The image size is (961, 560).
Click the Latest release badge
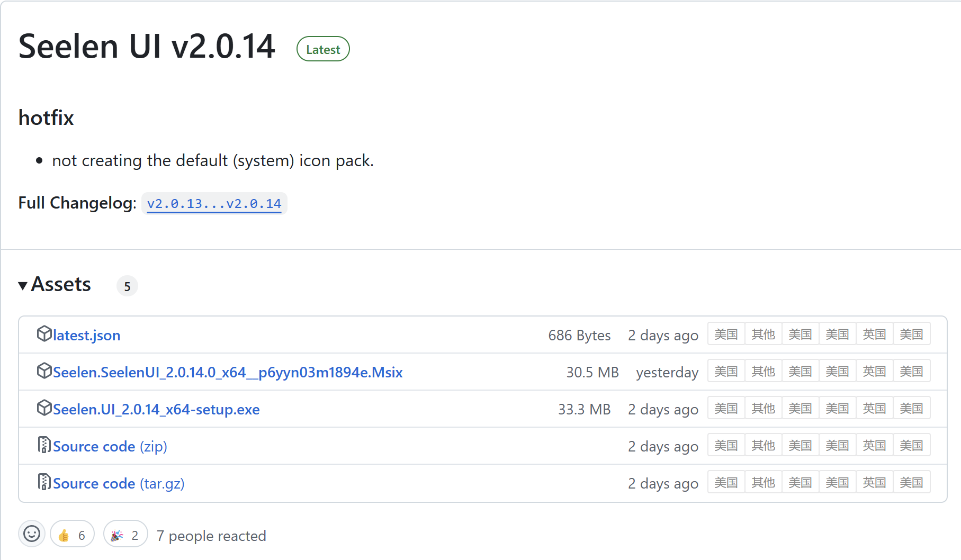[x=323, y=49]
